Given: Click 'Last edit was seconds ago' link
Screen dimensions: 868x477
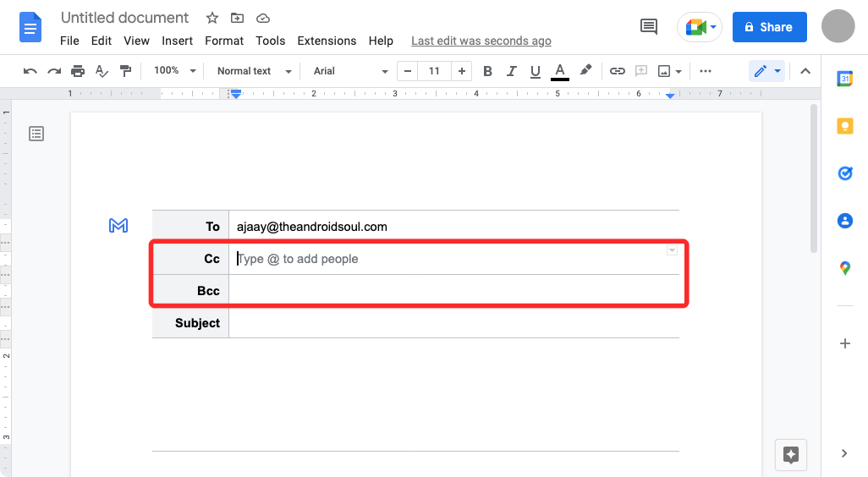Looking at the screenshot, I should (481, 41).
